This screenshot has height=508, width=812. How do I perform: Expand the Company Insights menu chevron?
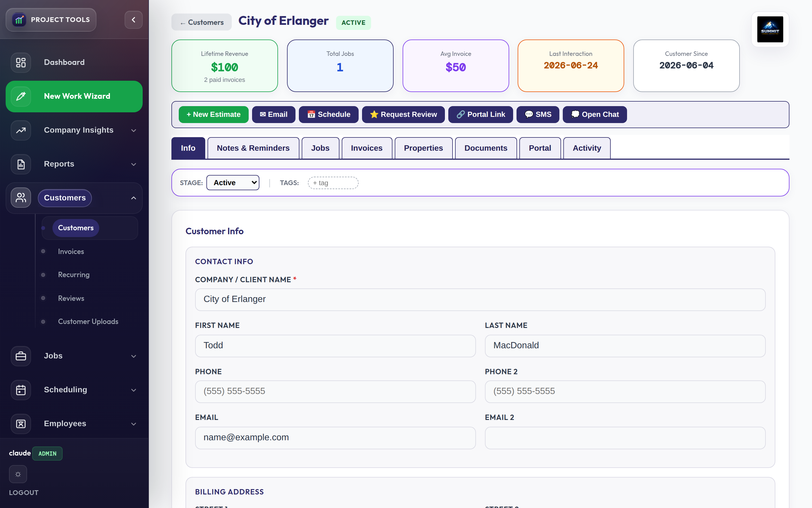click(134, 130)
